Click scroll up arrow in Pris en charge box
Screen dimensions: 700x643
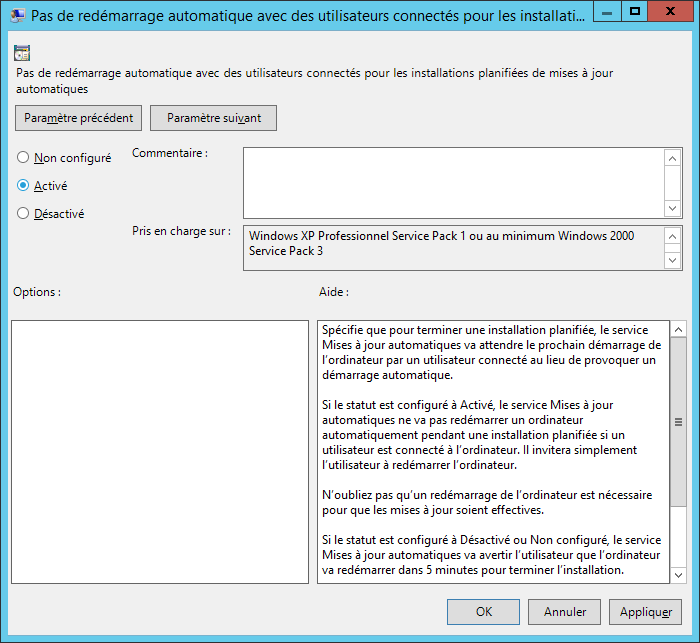(673, 236)
